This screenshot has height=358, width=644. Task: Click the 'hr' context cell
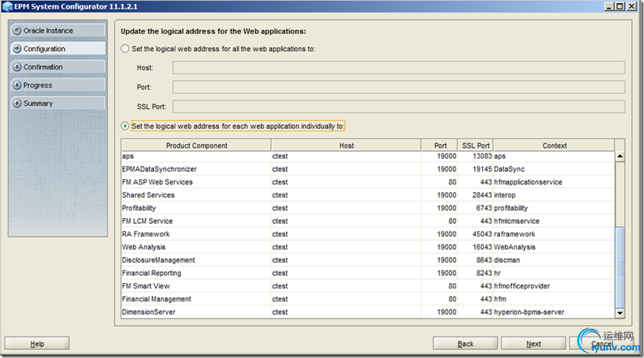(x=554, y=273)
